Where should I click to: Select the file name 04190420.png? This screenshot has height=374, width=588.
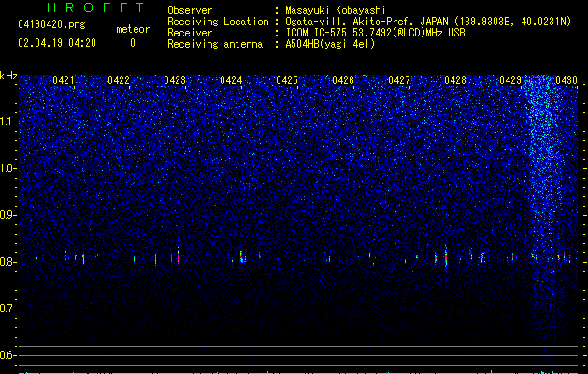51,24
